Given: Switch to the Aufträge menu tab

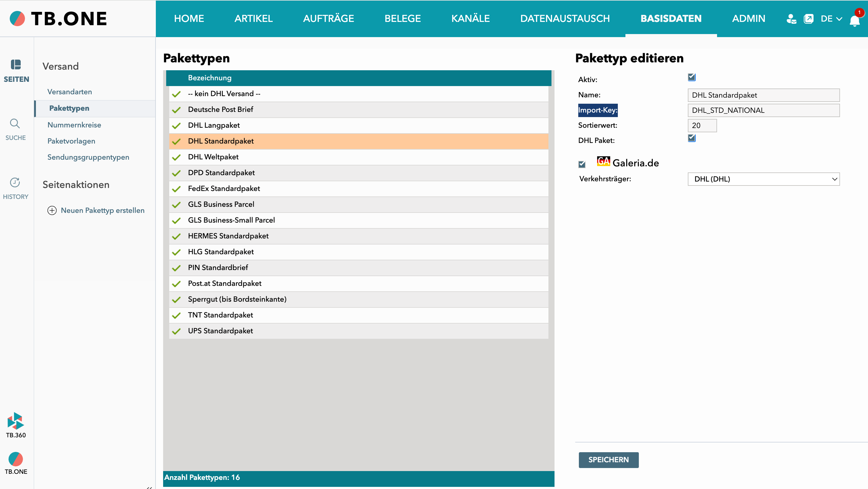Looking at the screenshot, I should 328,19.
